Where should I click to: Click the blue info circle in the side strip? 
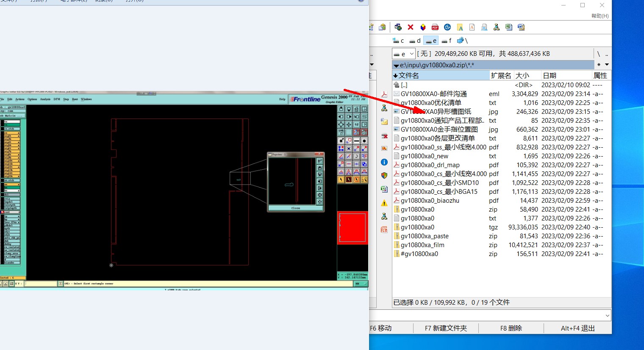(x=384, y=162)
